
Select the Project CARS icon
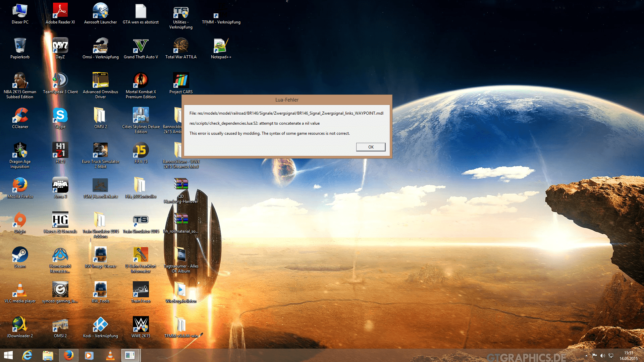(x=181, y=84)
